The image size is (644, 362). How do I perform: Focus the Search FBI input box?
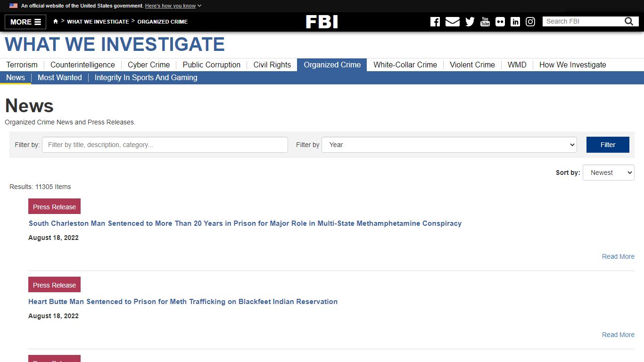583,21
